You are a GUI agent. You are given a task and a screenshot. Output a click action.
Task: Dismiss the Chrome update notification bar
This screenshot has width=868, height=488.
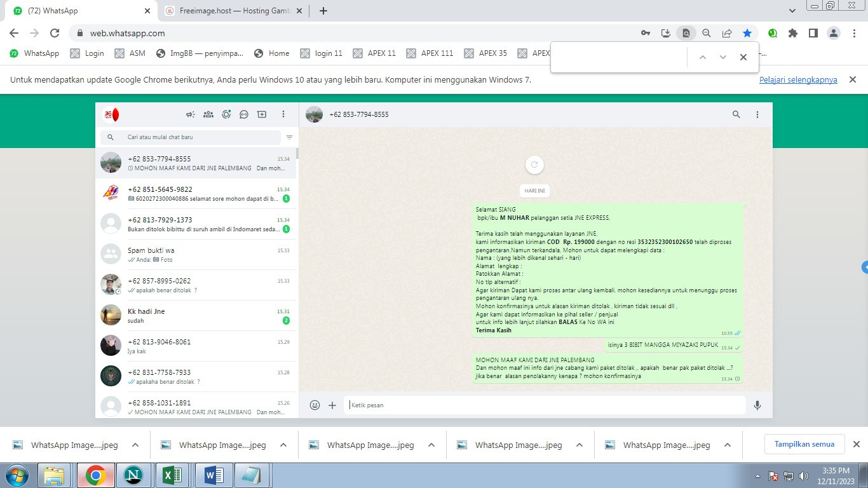pyautogui.click(x=853, y=79)
